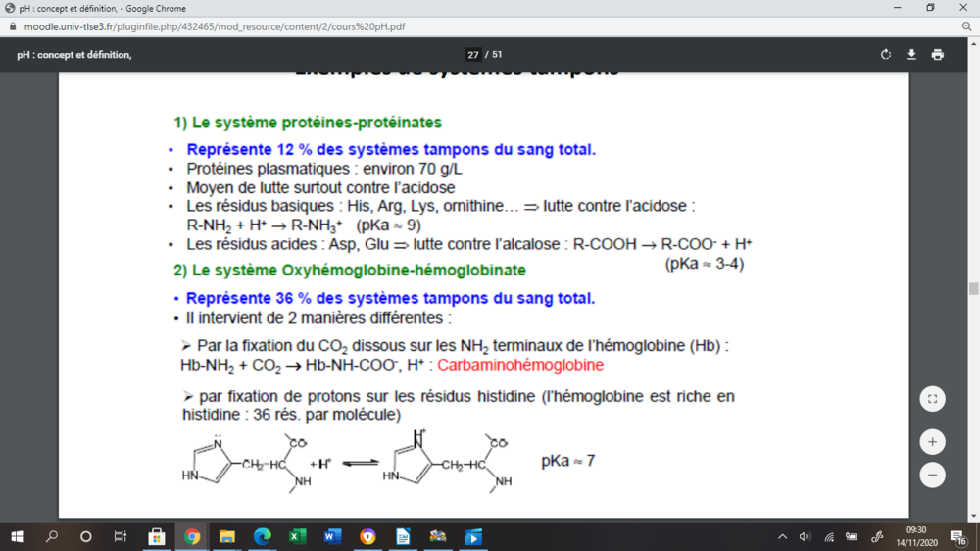Download the PDF file
Screen dimensions: 980x551
click(x=911, y=55)
